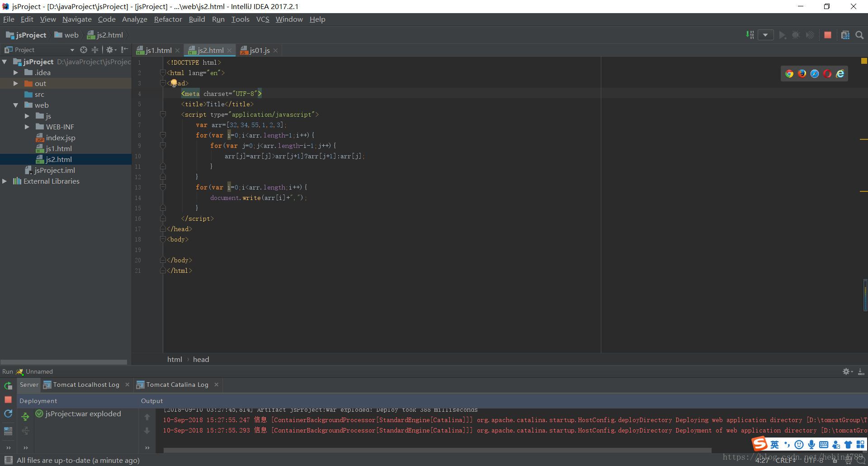Open the VCS menu

[x=263, y=19]
